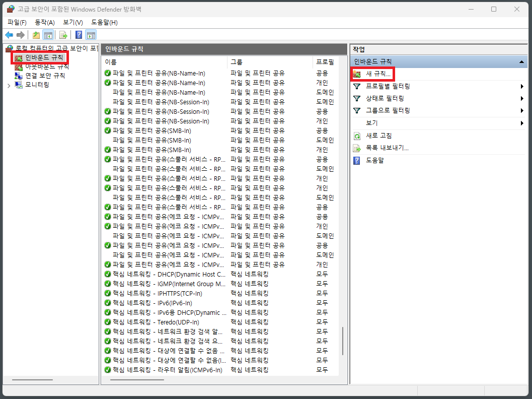
Task: Select rule 핵심 네트워킹 - DHCP(Dynamic Host C...
Action: [169, 274]
